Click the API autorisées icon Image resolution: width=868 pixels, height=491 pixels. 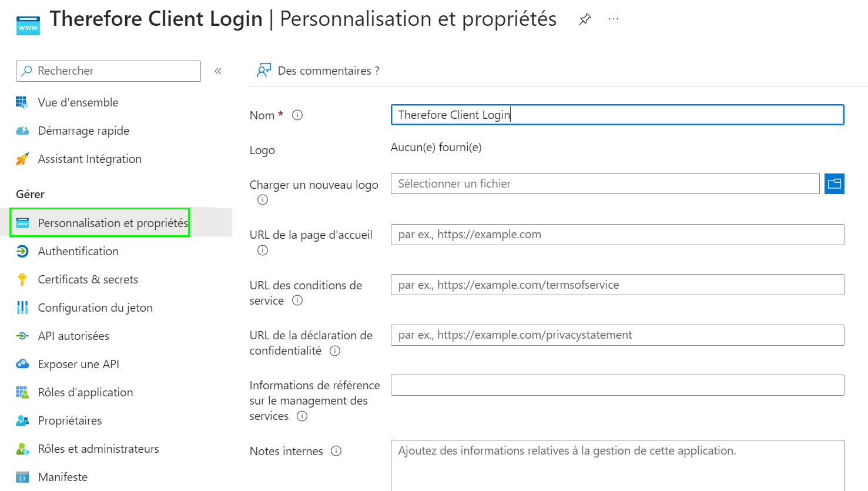22,336
